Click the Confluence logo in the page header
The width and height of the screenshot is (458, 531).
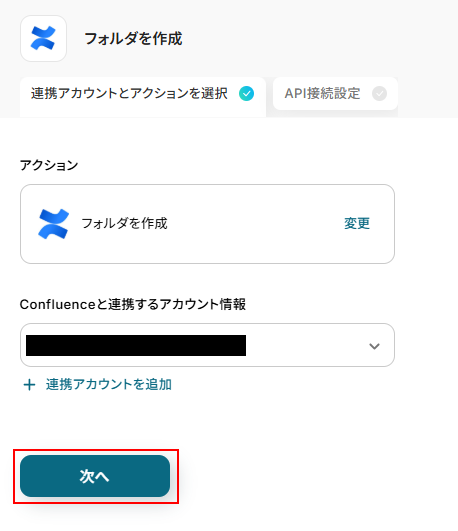pyautogui.click(x=43, y=38)
